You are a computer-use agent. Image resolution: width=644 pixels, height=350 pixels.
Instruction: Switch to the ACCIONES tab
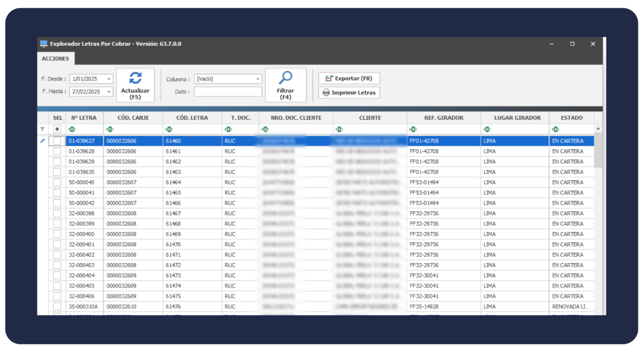(55, 59)
